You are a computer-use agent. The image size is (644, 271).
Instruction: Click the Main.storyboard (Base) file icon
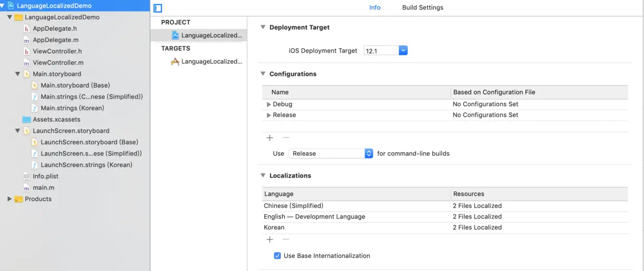(x=35, y=85)
